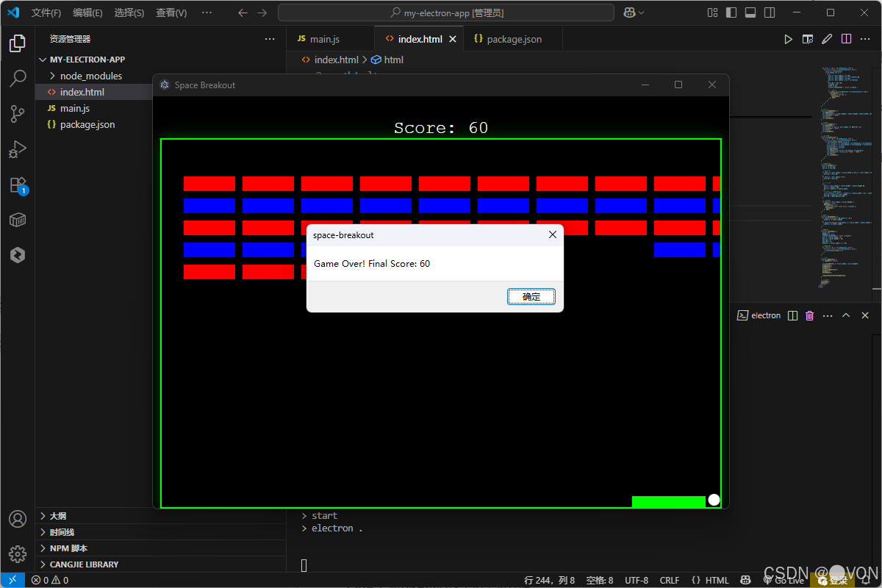This screenshot has width=882, height=588.
Task: Open the Search view in activity bar
Action: (x=18, y=79)
